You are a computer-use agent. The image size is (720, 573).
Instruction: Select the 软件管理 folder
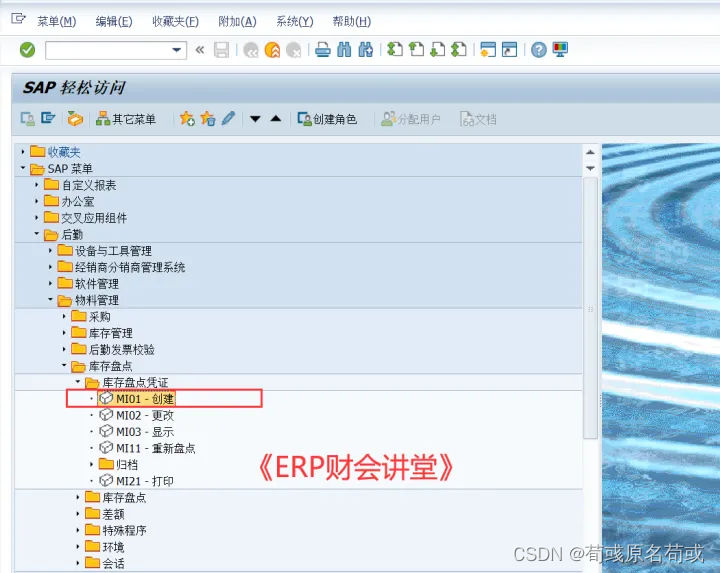pos(89,284)
